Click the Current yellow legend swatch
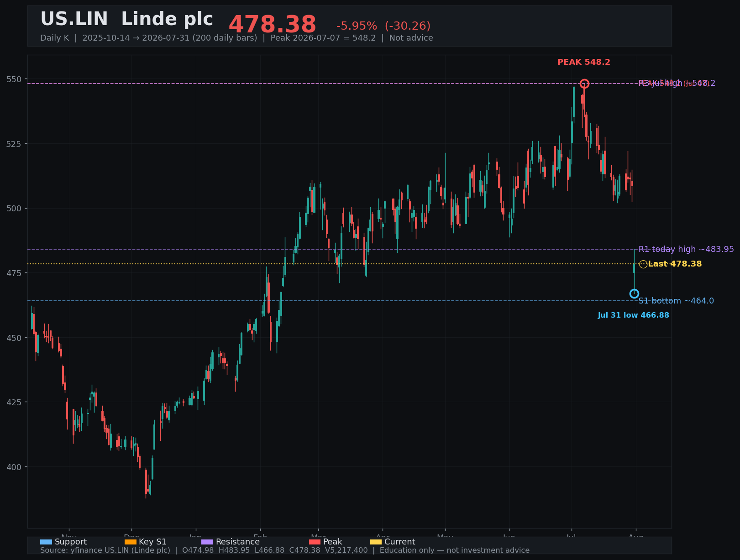The image size is (740, 560). [x=376, y=542]
